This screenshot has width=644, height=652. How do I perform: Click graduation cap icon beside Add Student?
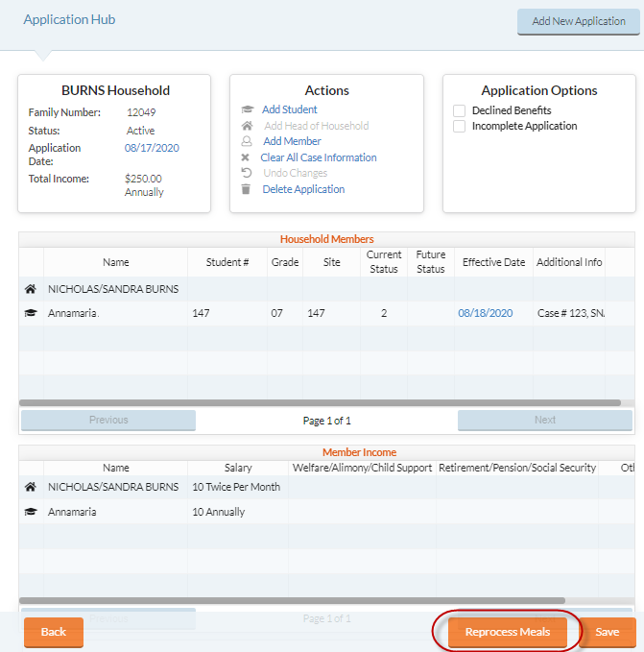point(247,110)
